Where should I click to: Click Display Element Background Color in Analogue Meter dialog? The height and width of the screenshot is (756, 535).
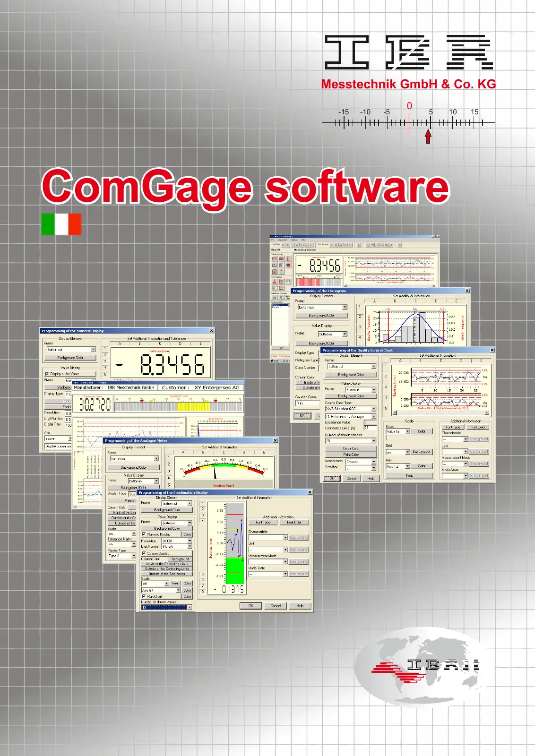133,467
